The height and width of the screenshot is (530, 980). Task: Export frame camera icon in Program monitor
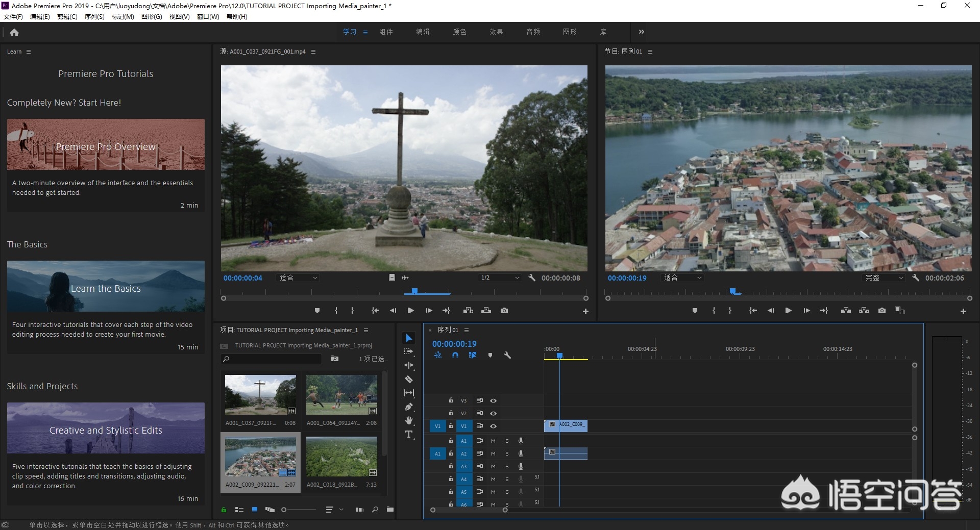click(x=882, y=311)
